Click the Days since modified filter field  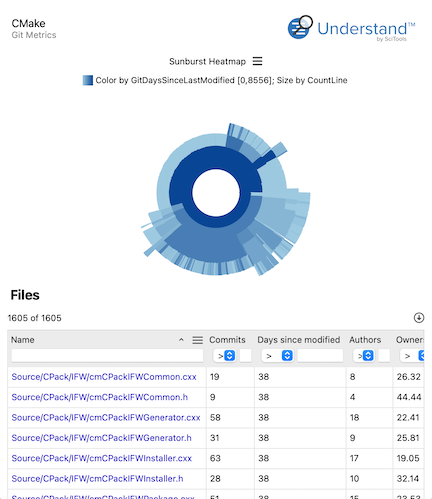point(320,356)
